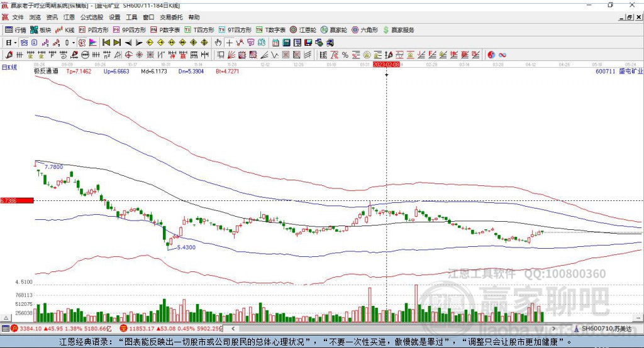Select the Gann fan lines icon
Viewport: 644px width, 348px height.
point(231,55)
